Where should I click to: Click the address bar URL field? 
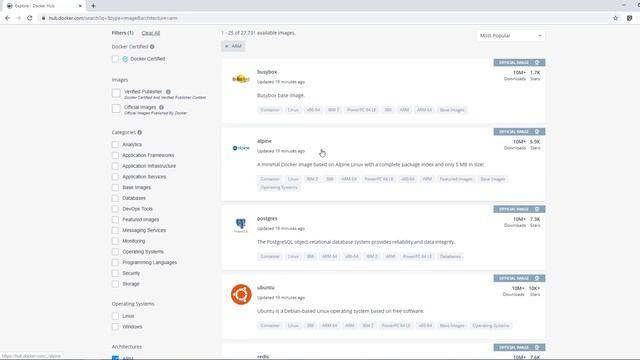point(322,18)
